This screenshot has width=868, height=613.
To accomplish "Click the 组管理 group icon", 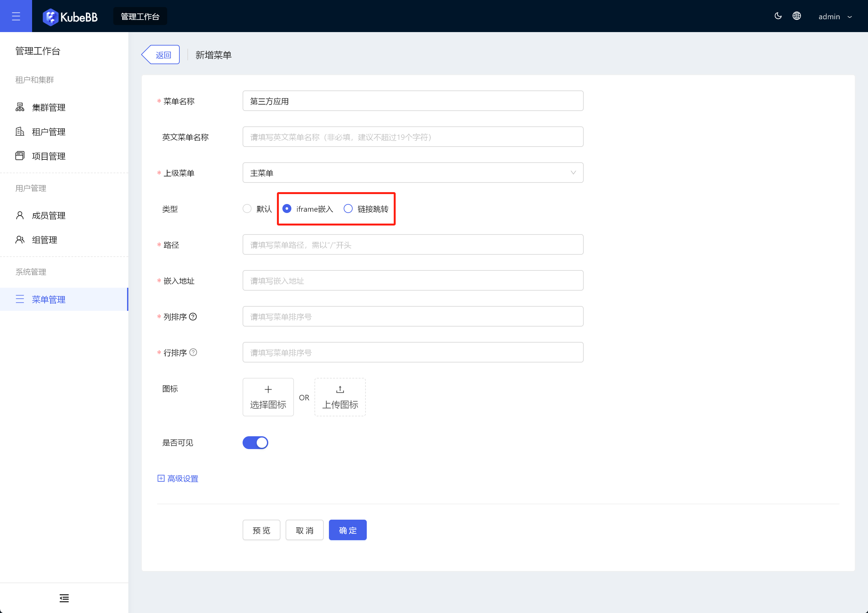I will pyautogui.click(x=20, y=240).
